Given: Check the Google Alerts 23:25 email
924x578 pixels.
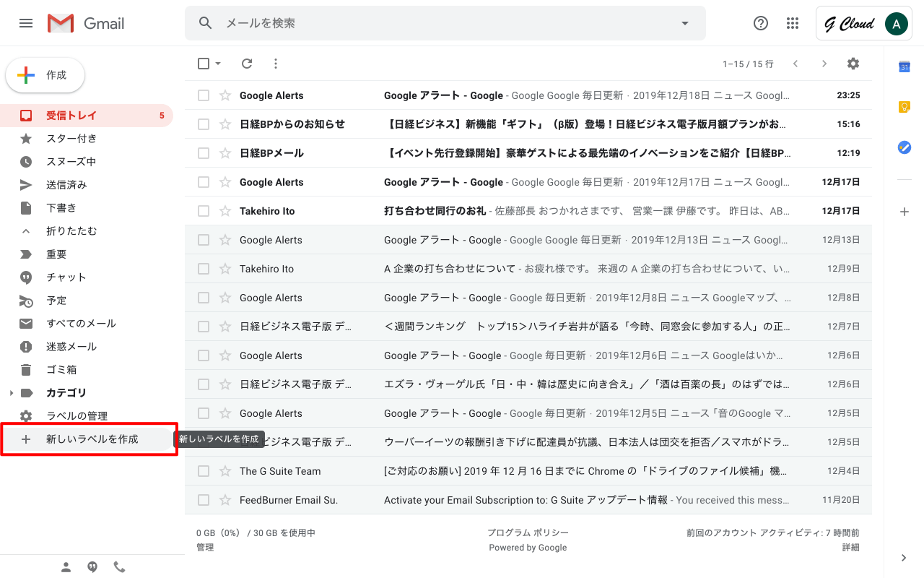Looking at the screenshot, I should [x=204, y=95].
